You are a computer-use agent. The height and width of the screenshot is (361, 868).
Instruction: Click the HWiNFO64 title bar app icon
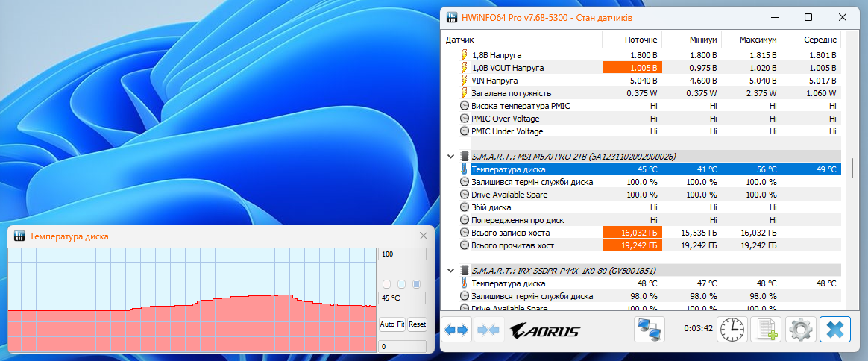[x=452, y=17]
